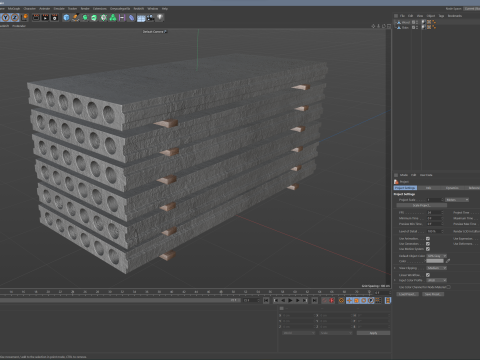Image resolution: width=480 pixels, height=360 pixels.
Task: Click the Load Preset button
Action: (407, 294)
